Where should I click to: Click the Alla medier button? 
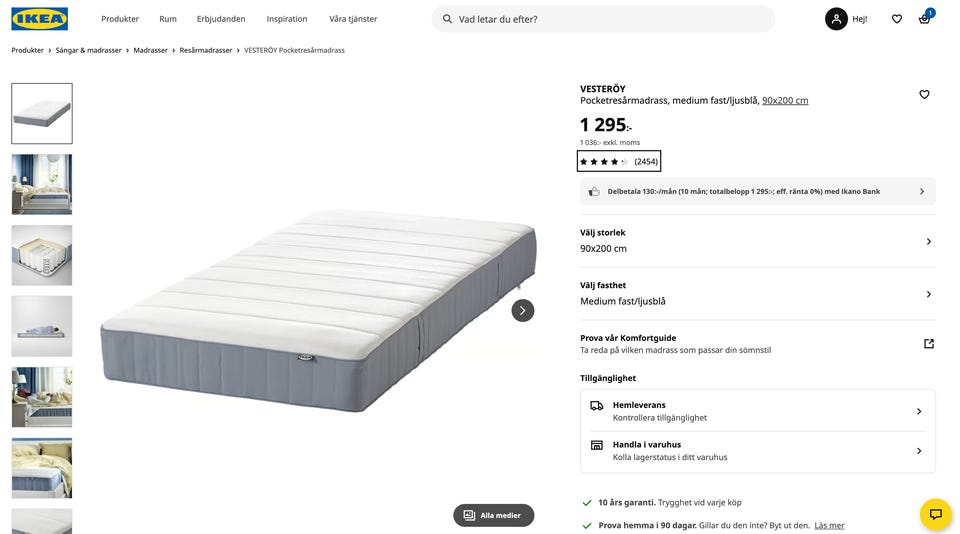(x=493, y=515)
